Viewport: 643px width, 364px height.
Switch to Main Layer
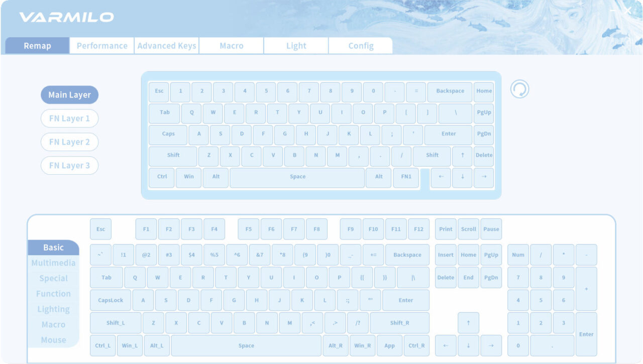click(x=69, y=95)
